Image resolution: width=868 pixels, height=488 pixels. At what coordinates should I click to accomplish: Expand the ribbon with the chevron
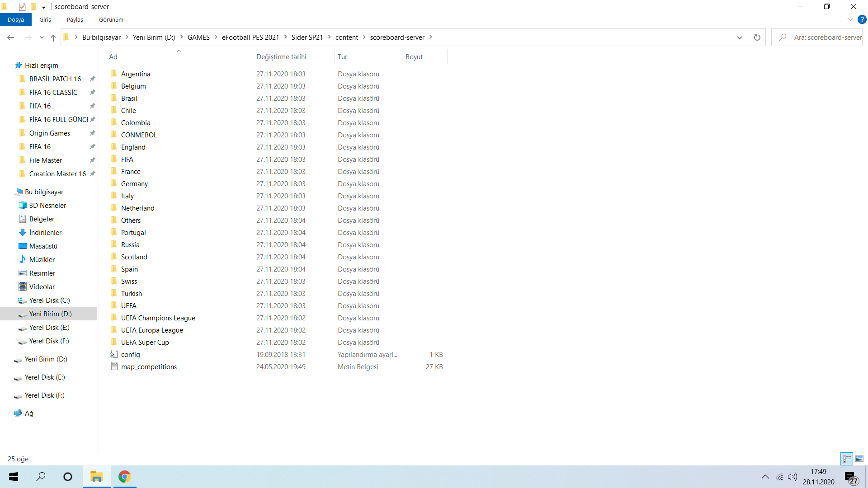(850, 19)
